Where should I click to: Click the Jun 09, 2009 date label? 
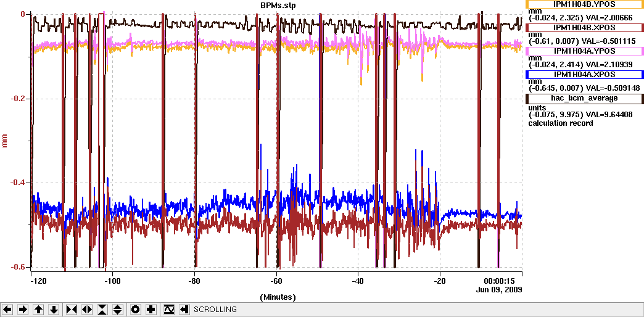(x=498, y=289)
